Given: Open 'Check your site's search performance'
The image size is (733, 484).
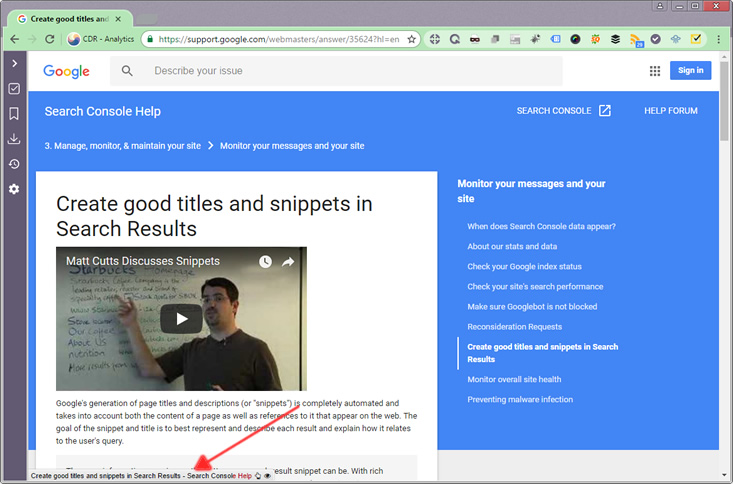Looking at the screenshot, I should (x=535, y=287).
